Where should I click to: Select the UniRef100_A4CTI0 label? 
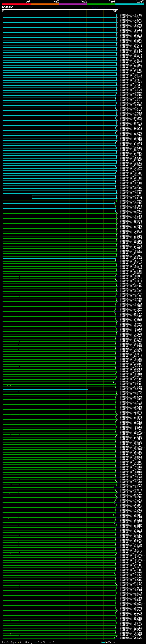[x=131, y=281]
